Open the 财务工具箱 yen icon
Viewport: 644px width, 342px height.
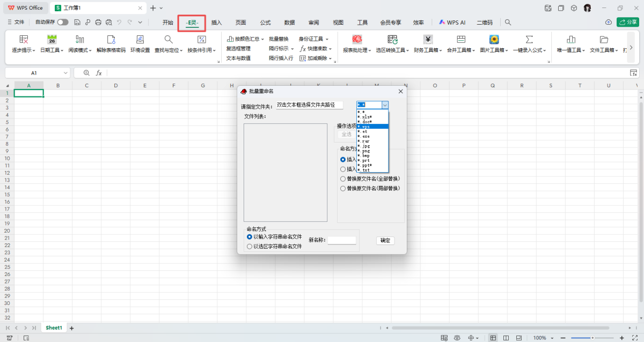tap(428, 40)
